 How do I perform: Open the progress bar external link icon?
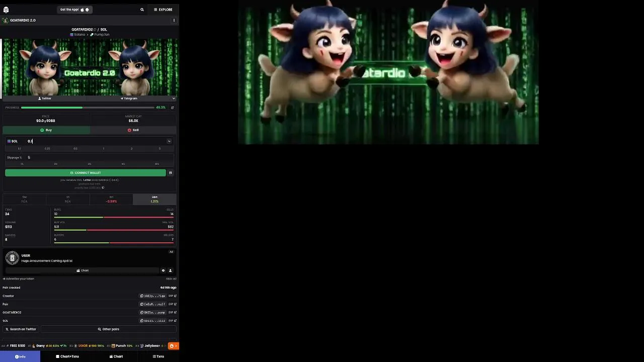point(172,108)
